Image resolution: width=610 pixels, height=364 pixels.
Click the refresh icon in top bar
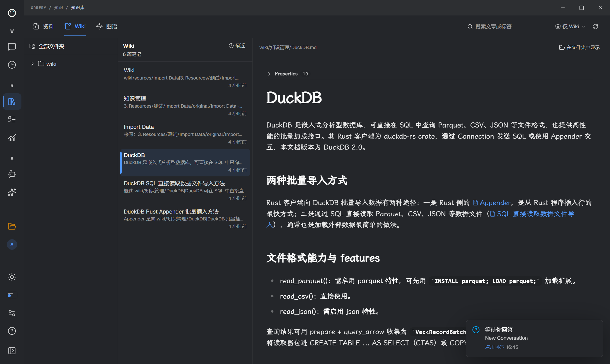(x=595, y=26)
